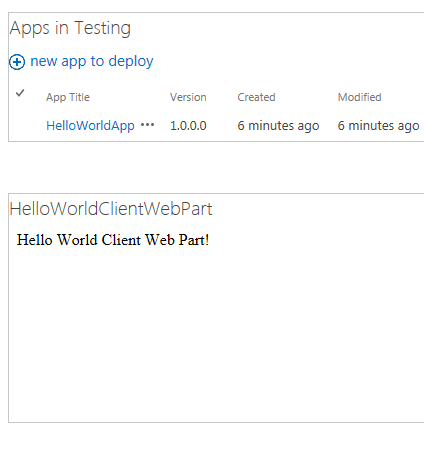This screenshot has width=424, height=449.
Task: Click the Modified '6 minutes ago' cell
Action: click(x=378, y=126)
